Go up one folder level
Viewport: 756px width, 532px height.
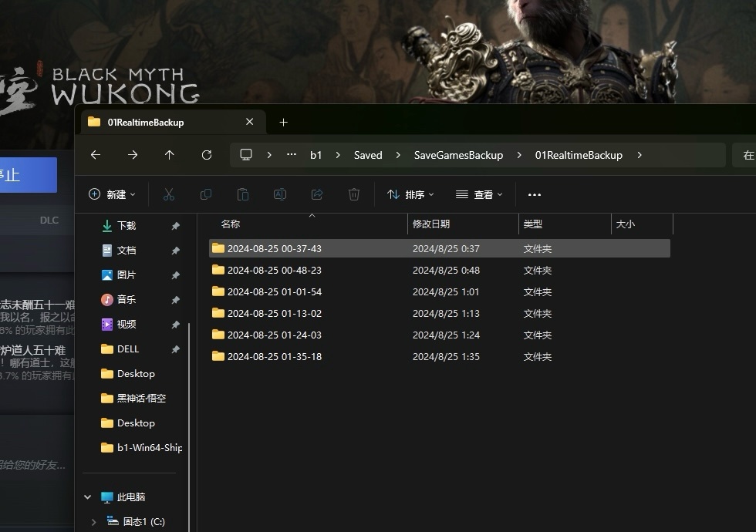tap(169, 155)
